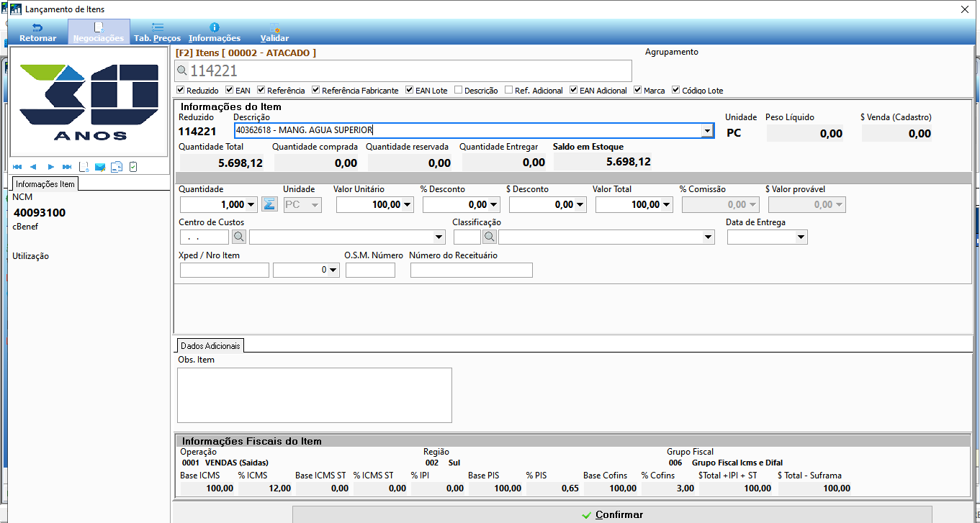
Task: Click the Obs. Item text area
Action: coord(315,395)
